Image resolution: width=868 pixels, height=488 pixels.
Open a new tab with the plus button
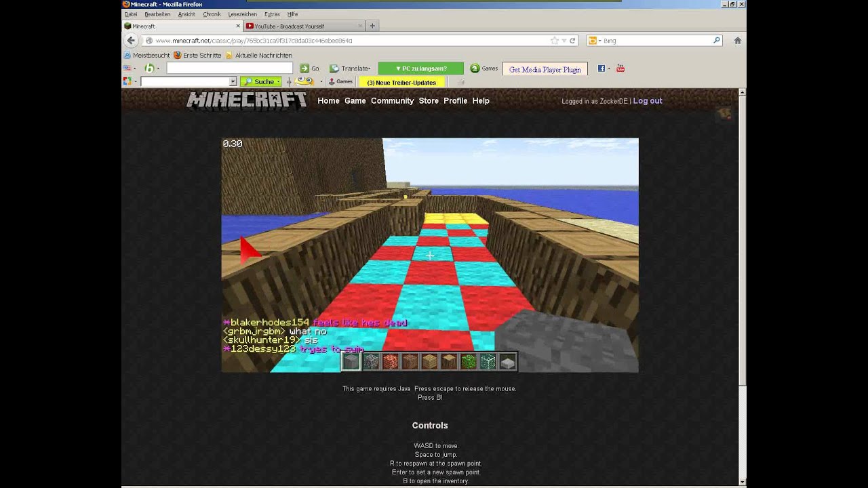[x=372, y=26]
